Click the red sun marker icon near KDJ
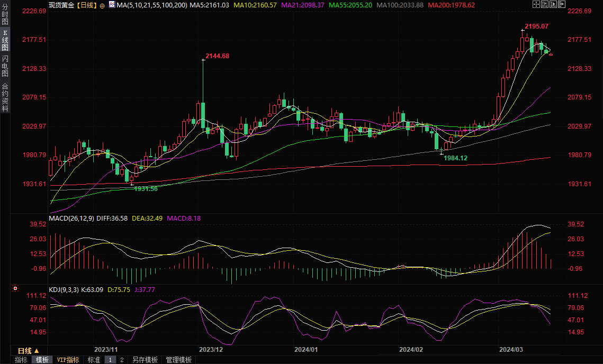 click(x=15, y=289)
